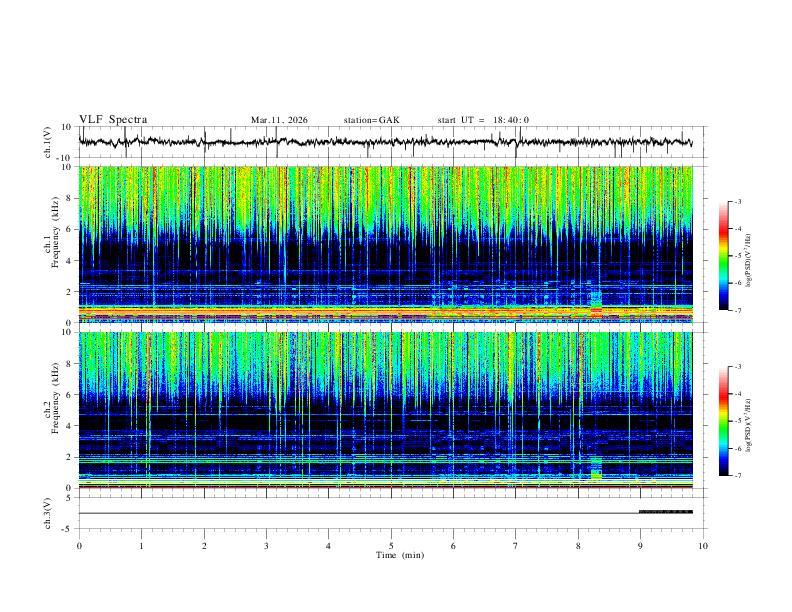Select the date text "Mar.11, 2026"
Viewport: 792px width, 612px height.
[x=279, y=120]
